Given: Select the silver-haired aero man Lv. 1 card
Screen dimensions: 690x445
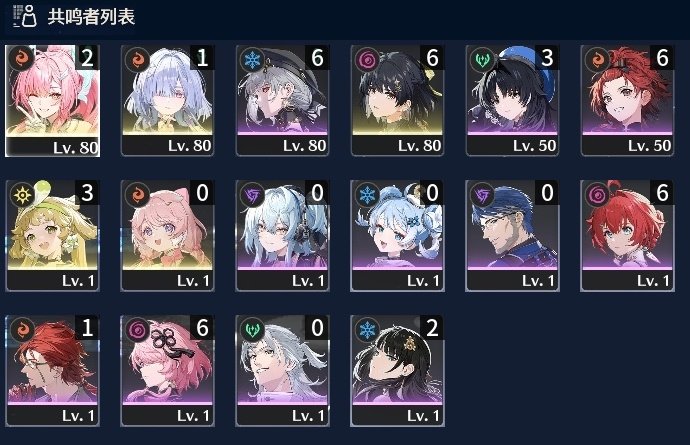Looking at the screenshot, I should point(282,371).
